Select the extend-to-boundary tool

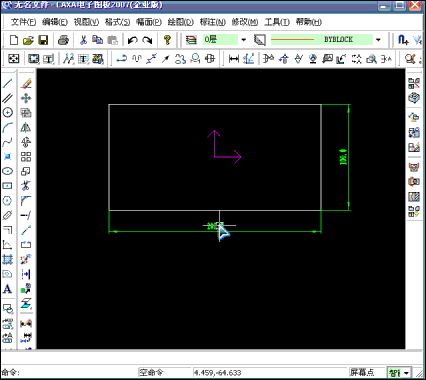26,215
